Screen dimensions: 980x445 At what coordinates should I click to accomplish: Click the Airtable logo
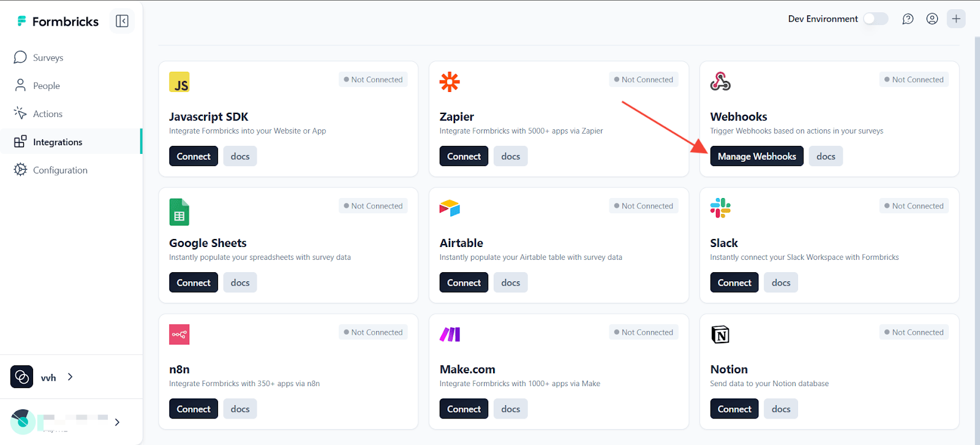pyautogui.click(x=450, y=208)
